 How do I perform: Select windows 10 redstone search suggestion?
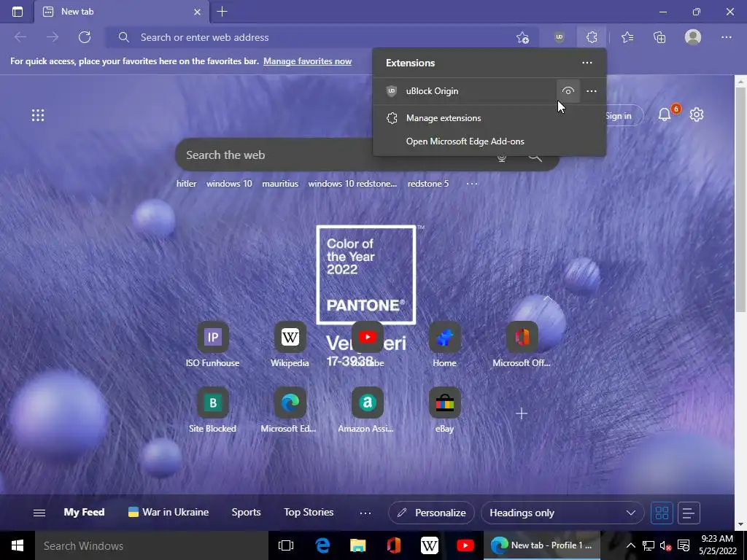click(x=352, y=184)
